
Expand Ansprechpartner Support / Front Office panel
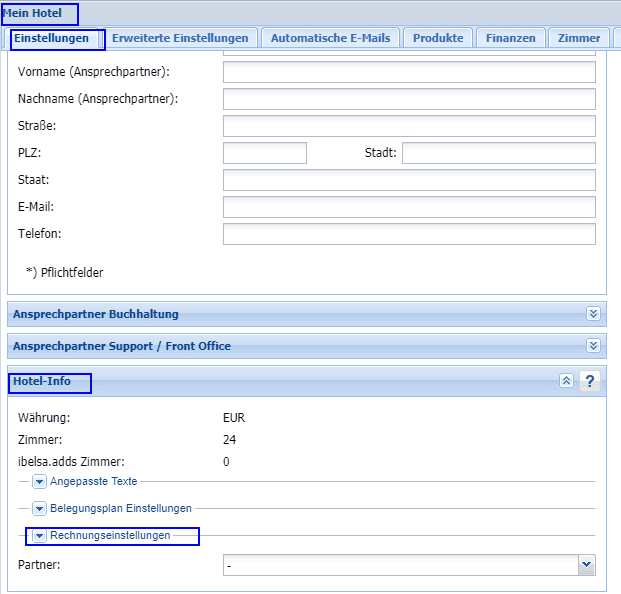(x=593, y=346)
